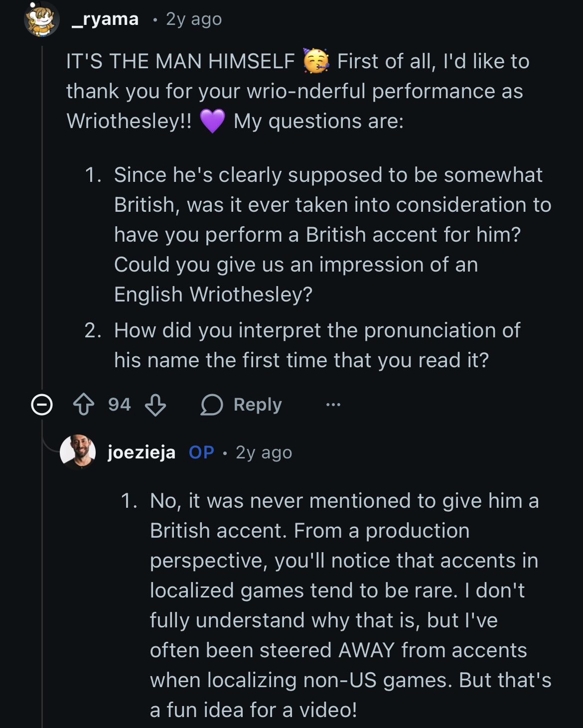The image size is (583, 728).
Task: Upvote the _ryama comment
Action: [83, 405]
